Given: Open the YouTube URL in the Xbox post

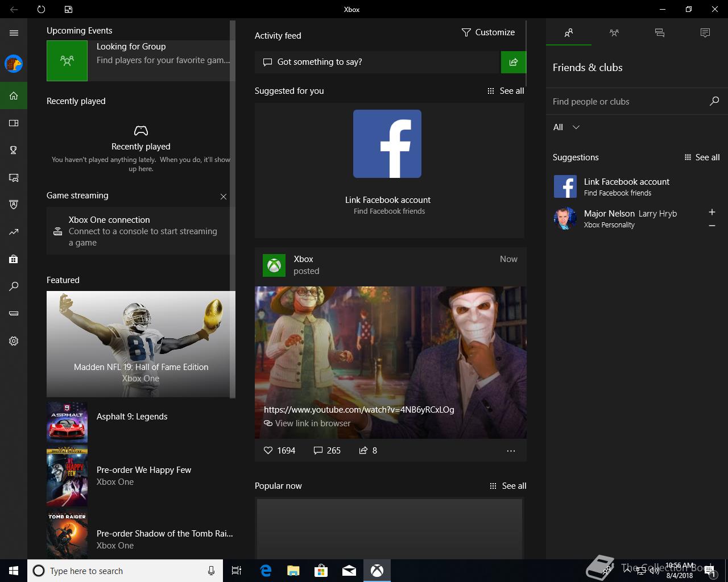Looking at the screenshot, I should click(359, 409).
